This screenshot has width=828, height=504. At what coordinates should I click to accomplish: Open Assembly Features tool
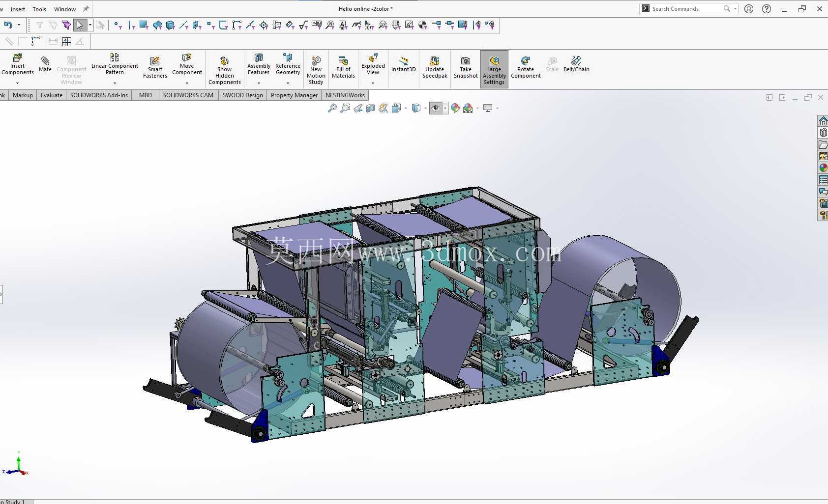coord(259,64)
